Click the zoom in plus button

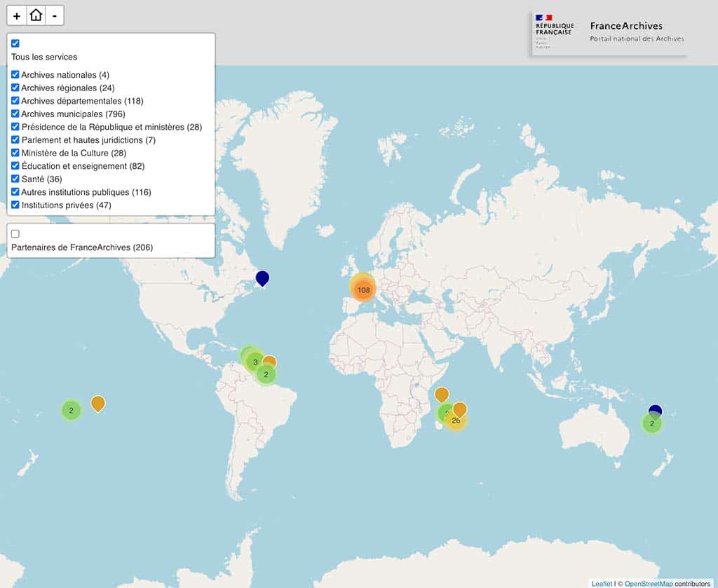[17, 15]
